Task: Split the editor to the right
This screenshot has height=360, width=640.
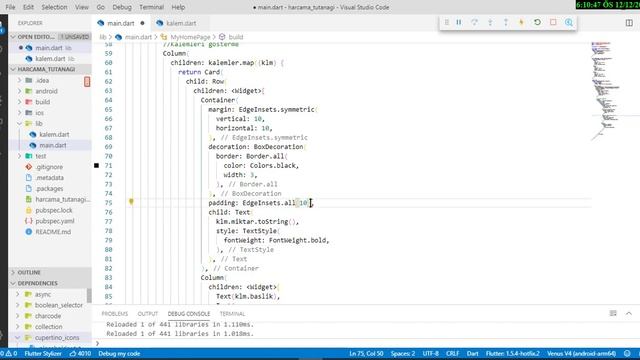Action: 629,23
